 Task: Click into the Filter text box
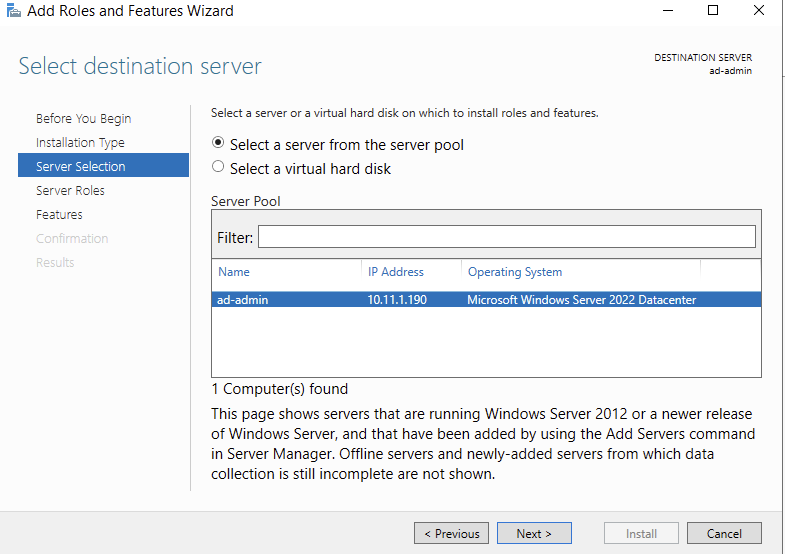point(507,237)
